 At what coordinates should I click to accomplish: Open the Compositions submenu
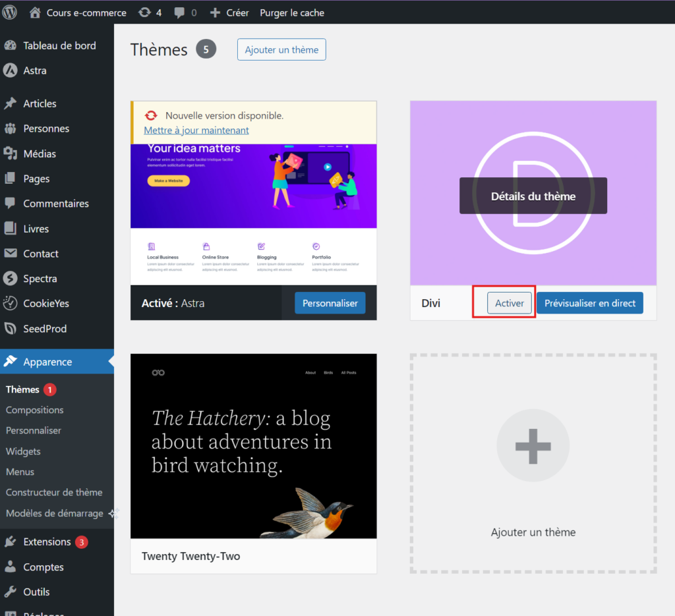pyautogui.click(x=34, y=410)
